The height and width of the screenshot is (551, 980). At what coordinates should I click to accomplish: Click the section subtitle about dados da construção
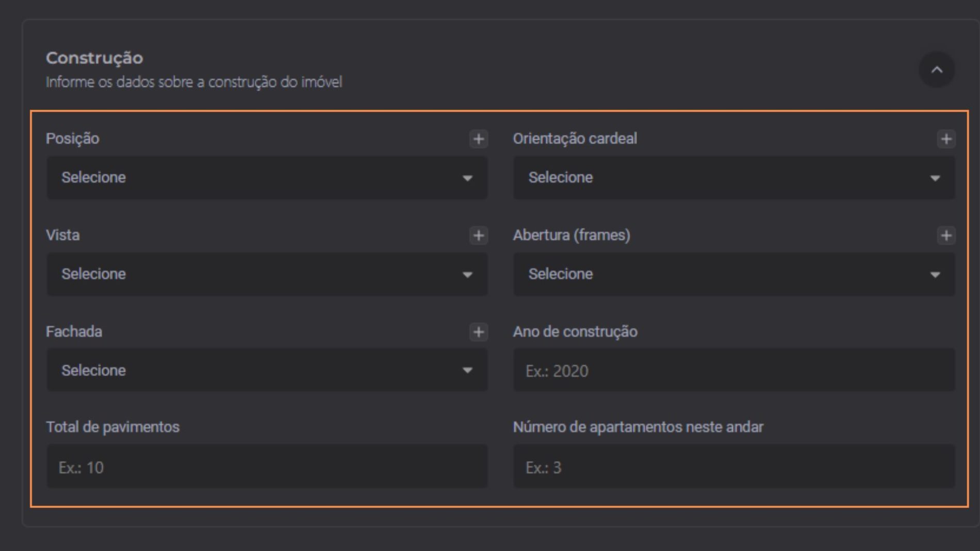[194, 82]
